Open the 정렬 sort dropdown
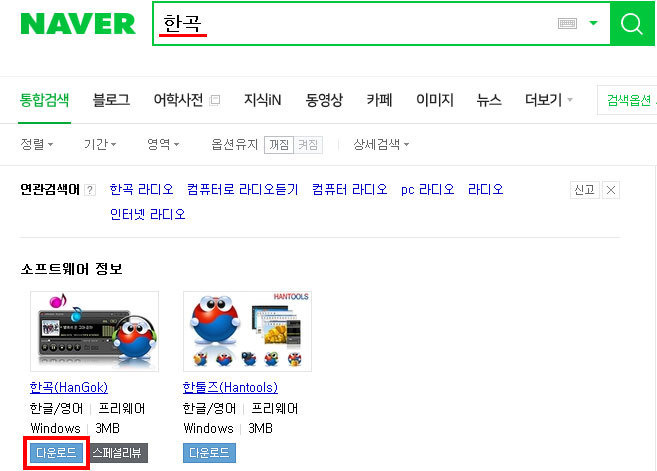Viewport: 657px width, 471px height. [36, 145]
